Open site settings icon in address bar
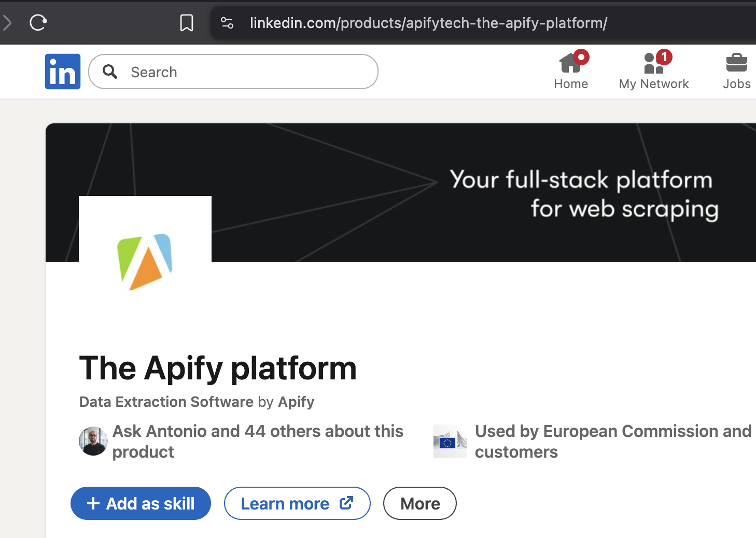756x538 pixels. point(227,23)
